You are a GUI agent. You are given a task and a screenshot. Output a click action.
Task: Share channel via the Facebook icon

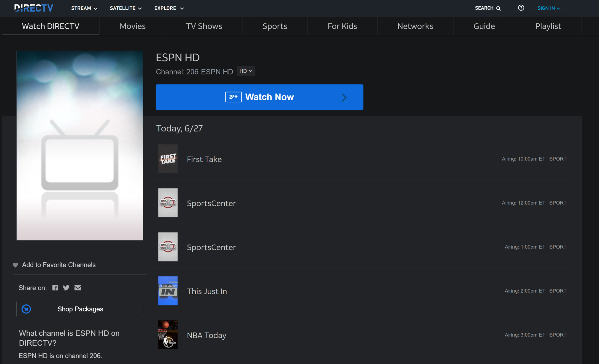55,287
